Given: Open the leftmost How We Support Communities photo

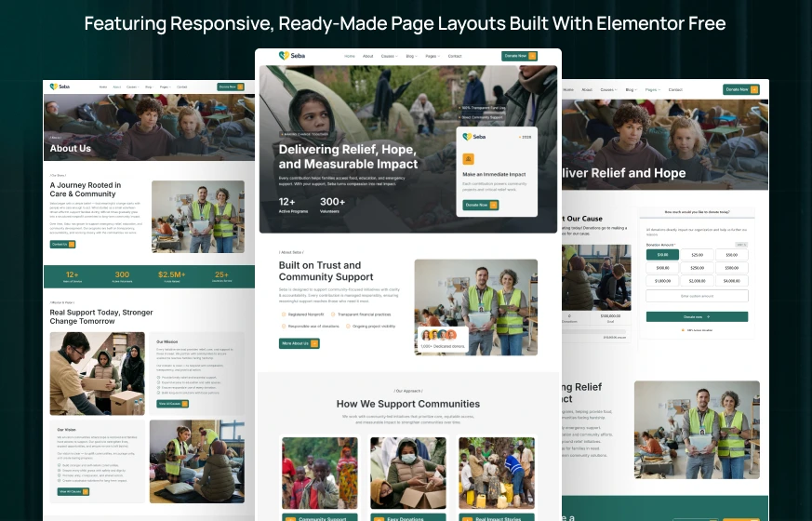Looking at the screenshot, I should (320, 473).
